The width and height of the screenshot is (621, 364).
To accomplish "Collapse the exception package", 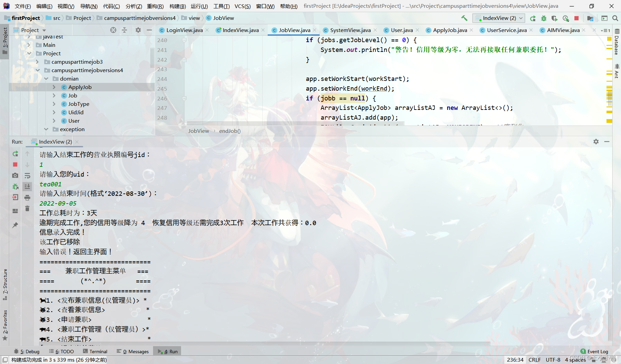I will coord(46,129).
